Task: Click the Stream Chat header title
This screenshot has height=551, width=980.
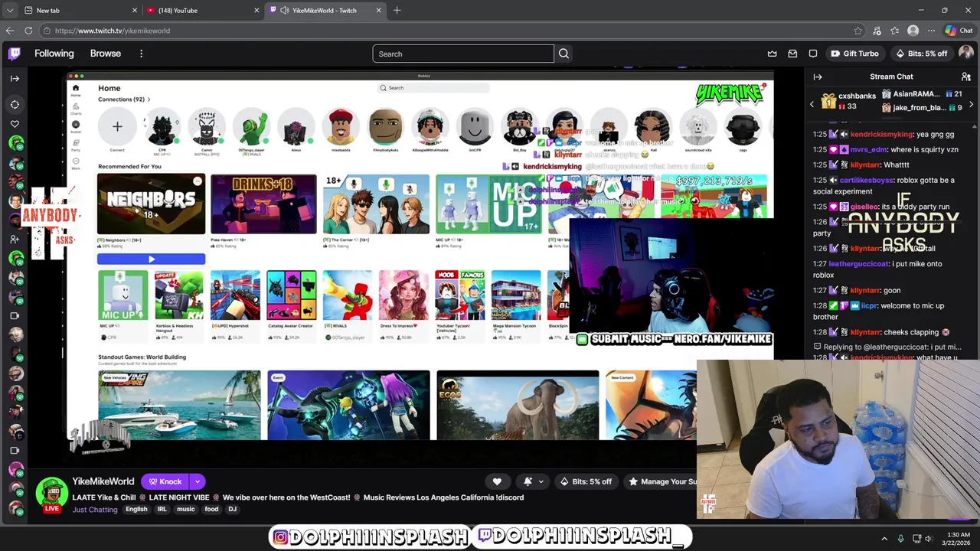Action: point(891,77)
